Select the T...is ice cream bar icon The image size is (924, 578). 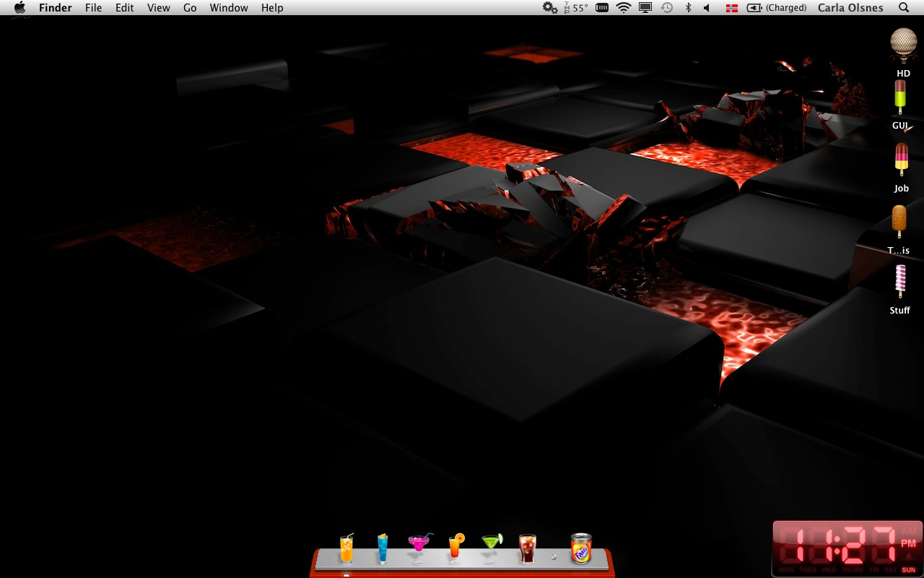[899, 223]
